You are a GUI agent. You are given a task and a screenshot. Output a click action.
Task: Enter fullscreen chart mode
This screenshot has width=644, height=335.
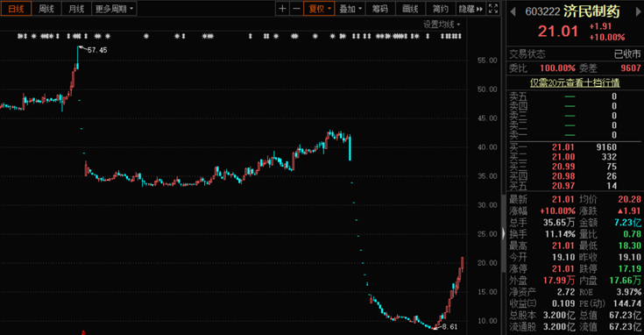(493, 9)
